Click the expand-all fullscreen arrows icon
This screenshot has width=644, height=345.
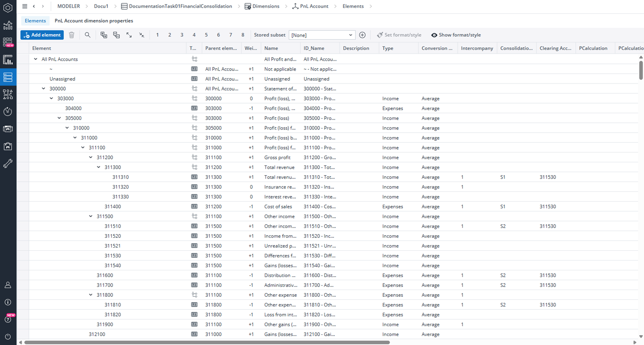pyautogui.click(x=129, y=35)
